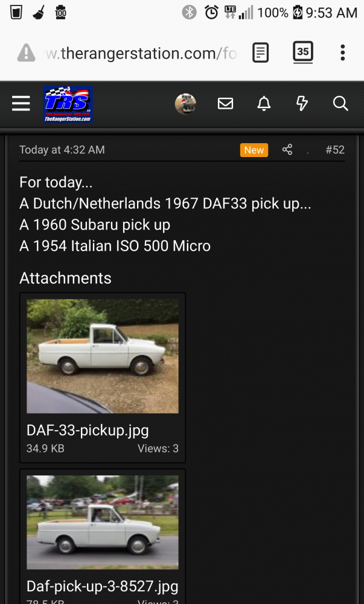Open the browser reader mode icon
This screenshot has height=604, width=364.
tap(260, 53)
